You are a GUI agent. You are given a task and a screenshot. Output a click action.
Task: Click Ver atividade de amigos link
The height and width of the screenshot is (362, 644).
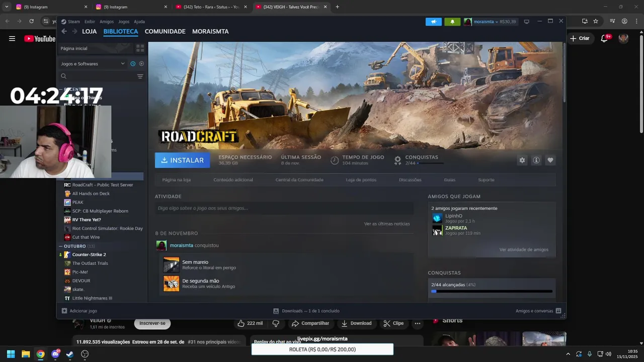[524, 249]
